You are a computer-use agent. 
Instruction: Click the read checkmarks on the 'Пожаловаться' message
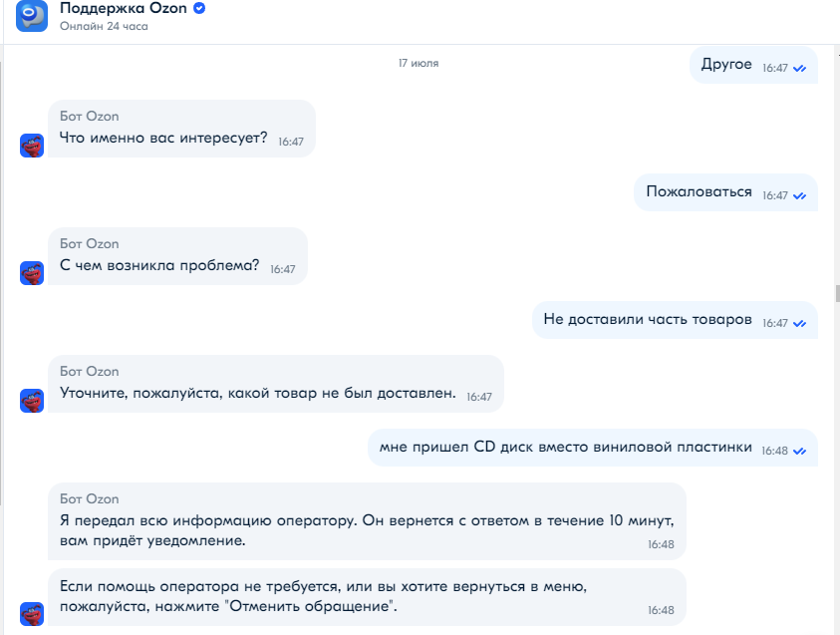tap(799, 196)
